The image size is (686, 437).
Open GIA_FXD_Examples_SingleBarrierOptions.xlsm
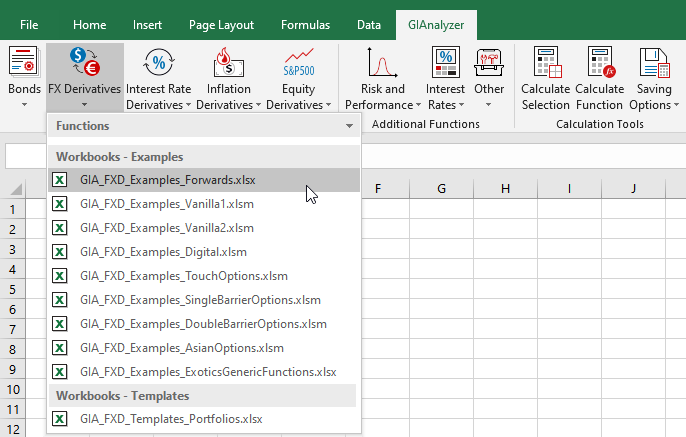pos(204,300)
